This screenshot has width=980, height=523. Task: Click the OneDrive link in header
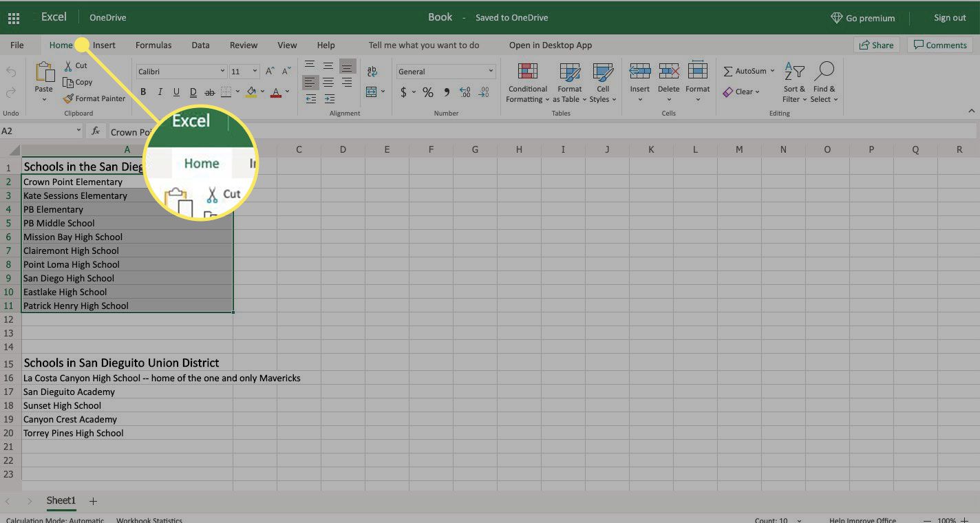click(x=108, y=18)
